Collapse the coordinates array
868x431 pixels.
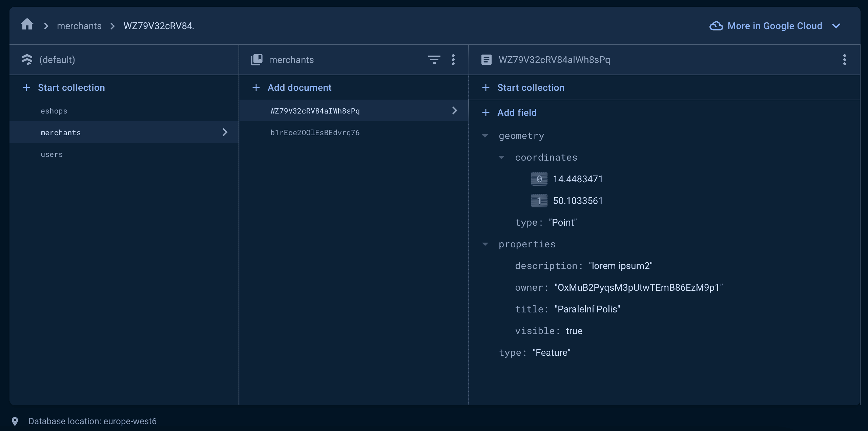click(x=501, y=157)
